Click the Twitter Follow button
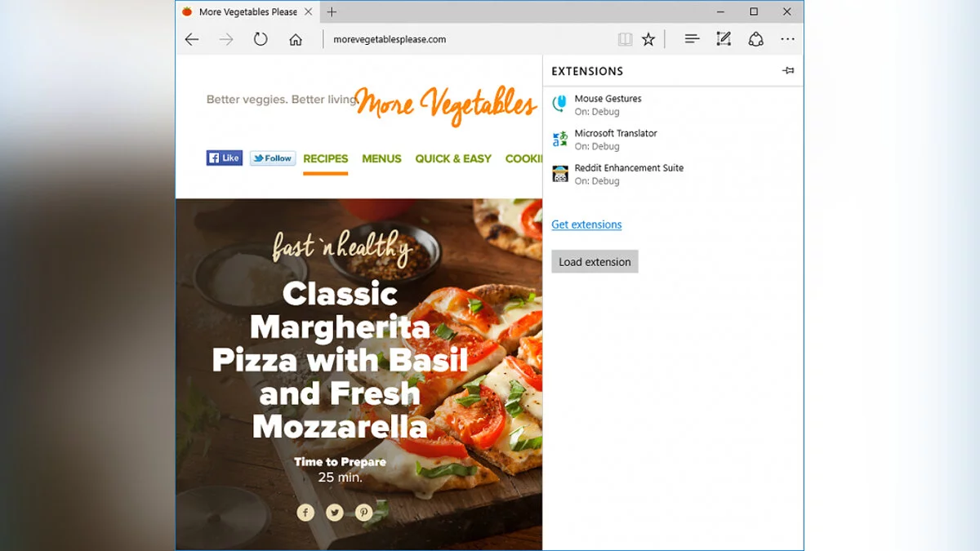Screen dimensions: 980x551 point(272,158)
